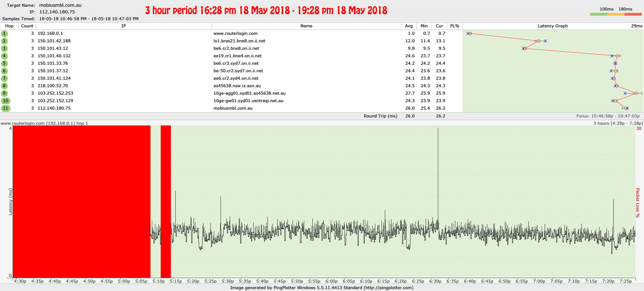The height and width of the screenshot is (291, 644).
Task: Click IP address 150.101.43.12
Action: click(x=53, y=48)
